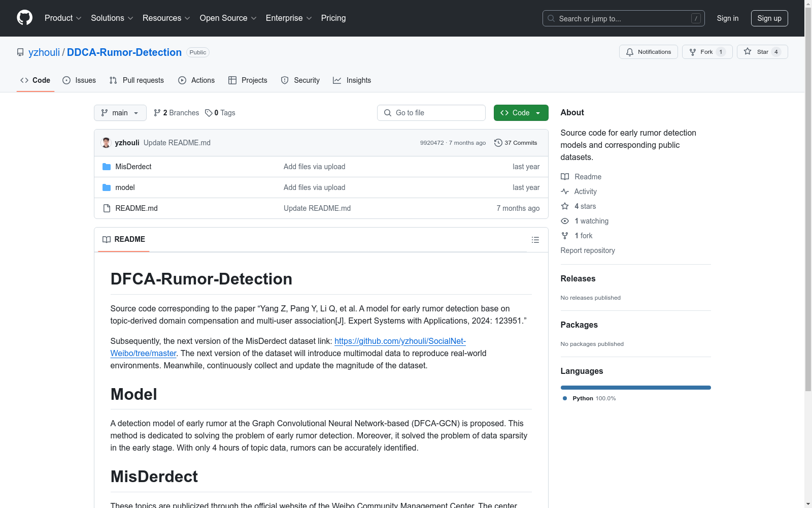Image resolution: width=812 pixels, height=508 pixels.
Task: Open the Update README.md commit message
Action: (177, 143)
